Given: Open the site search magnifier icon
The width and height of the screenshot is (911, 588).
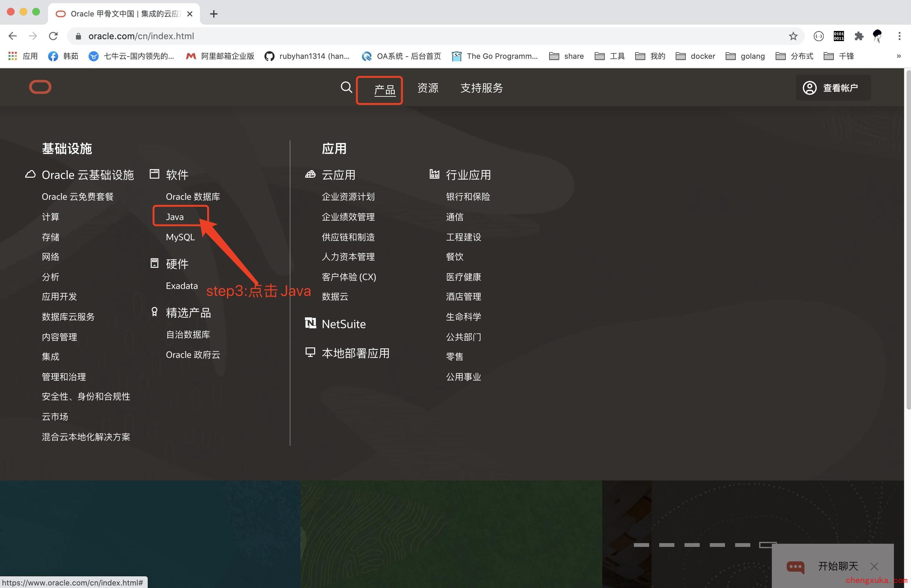Looking at the screenshot, I should point(346,88).
